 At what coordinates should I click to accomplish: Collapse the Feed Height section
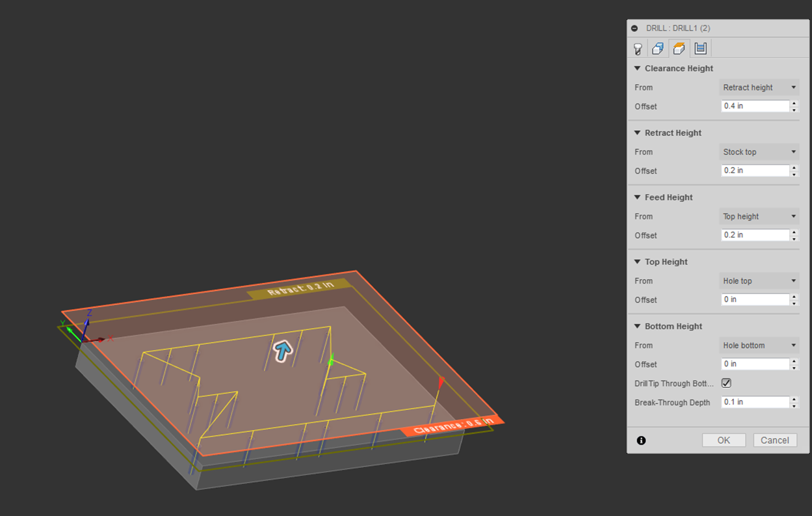pyautogui.click(x=638, y=197)
